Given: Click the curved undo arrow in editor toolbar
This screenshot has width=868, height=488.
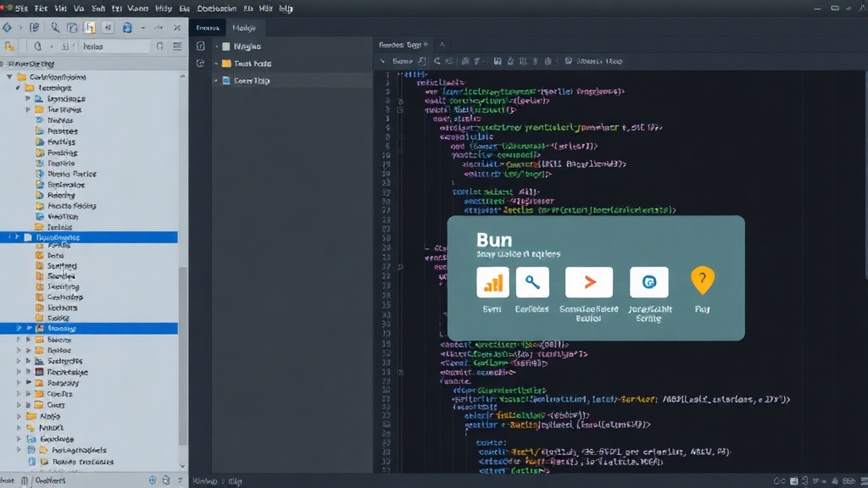Looking at the screenshot, I should pyautogui.click(x=437, y=61).
